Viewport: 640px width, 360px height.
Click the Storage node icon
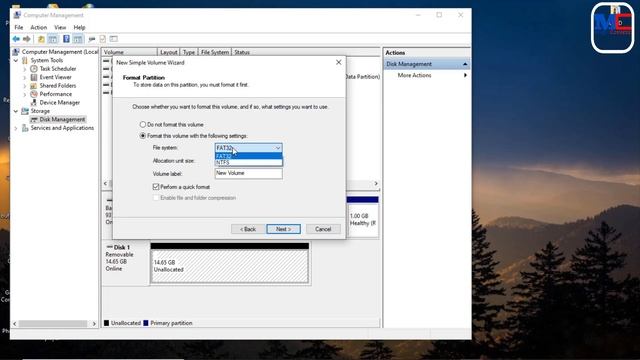click(x=25, y=111)
